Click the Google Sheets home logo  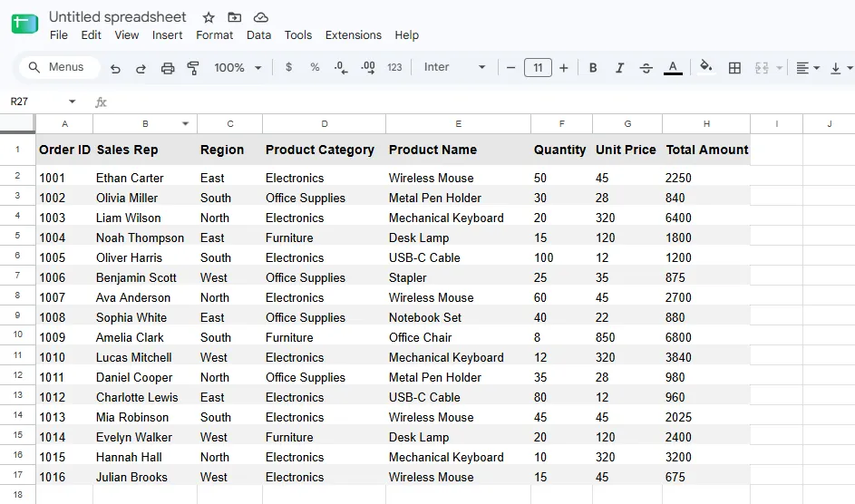pyautogui.click(x=24, y=24)
